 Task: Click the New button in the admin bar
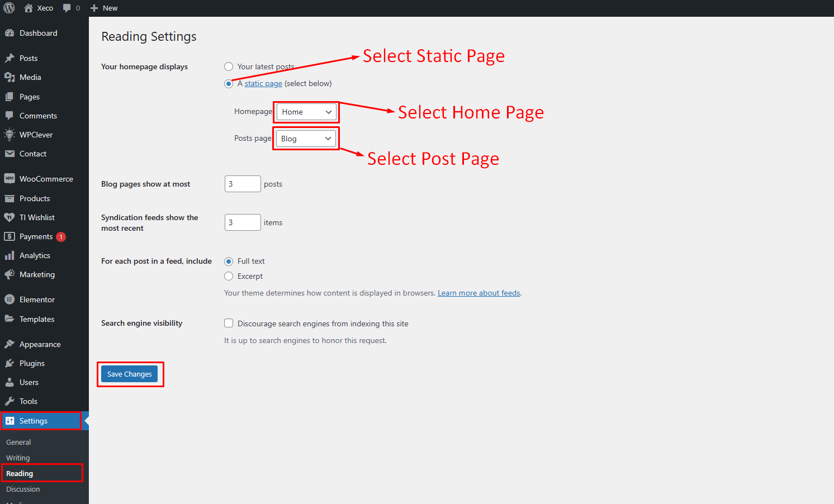point(104,8)
